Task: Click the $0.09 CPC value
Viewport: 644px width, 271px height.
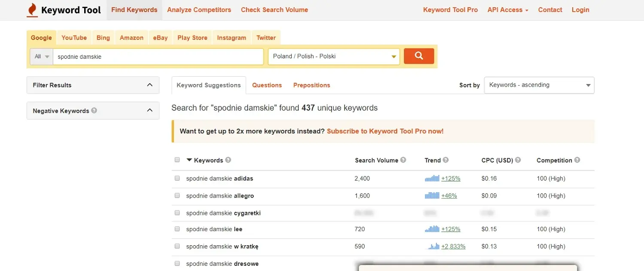Action: coord(489,196)
